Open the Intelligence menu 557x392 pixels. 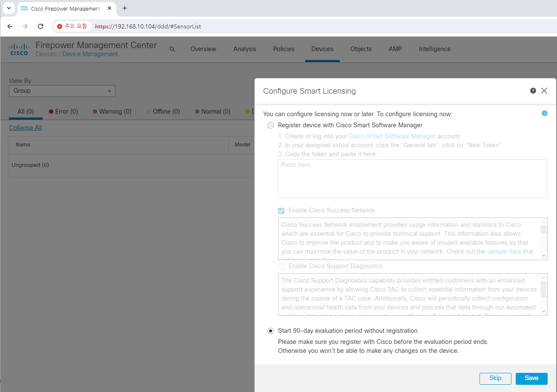pyautogui.click(x=435, y=49)
